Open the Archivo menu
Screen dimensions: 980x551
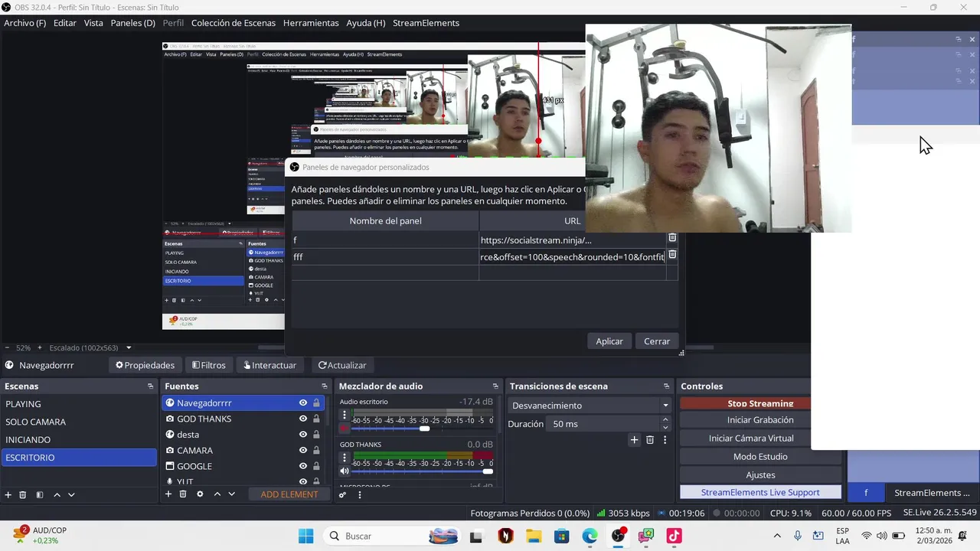pyautogui.click(x=24, y=23)
